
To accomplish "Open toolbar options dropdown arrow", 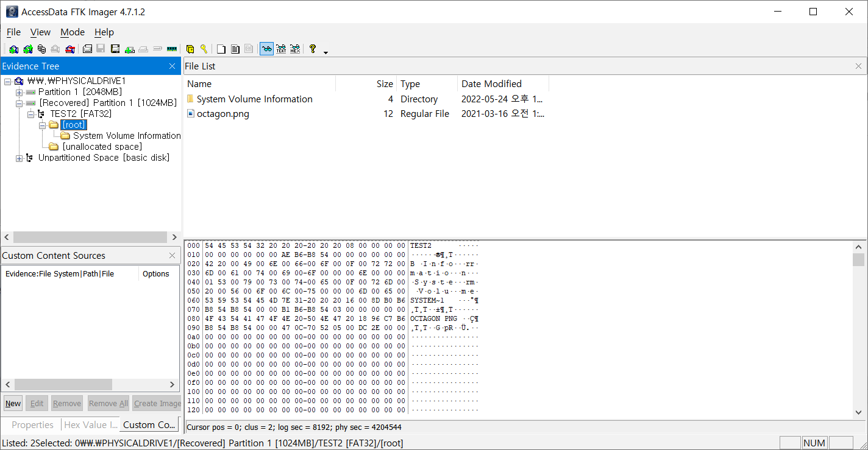I will (325, 52).
